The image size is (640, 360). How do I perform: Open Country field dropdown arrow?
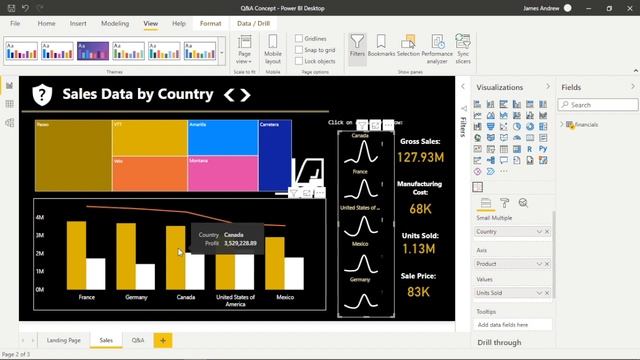pyautogui.click(x=539, y=232)
